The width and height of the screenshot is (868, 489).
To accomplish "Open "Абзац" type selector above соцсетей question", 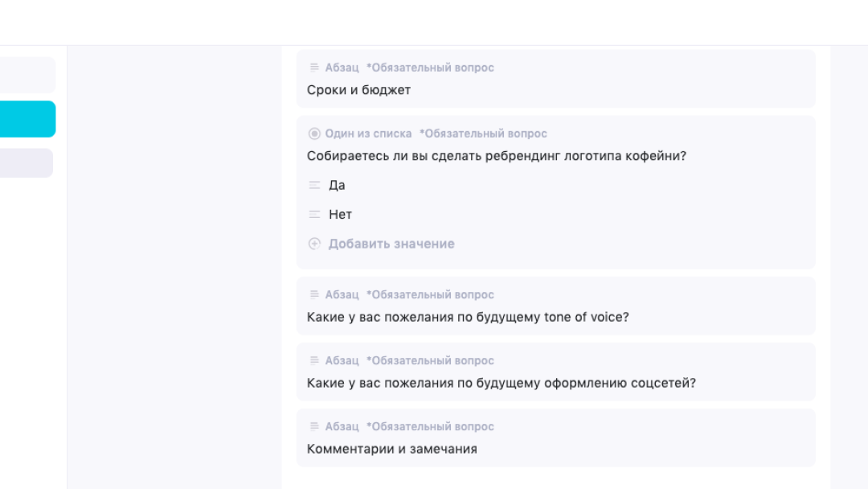I will [x=342, y=360].
